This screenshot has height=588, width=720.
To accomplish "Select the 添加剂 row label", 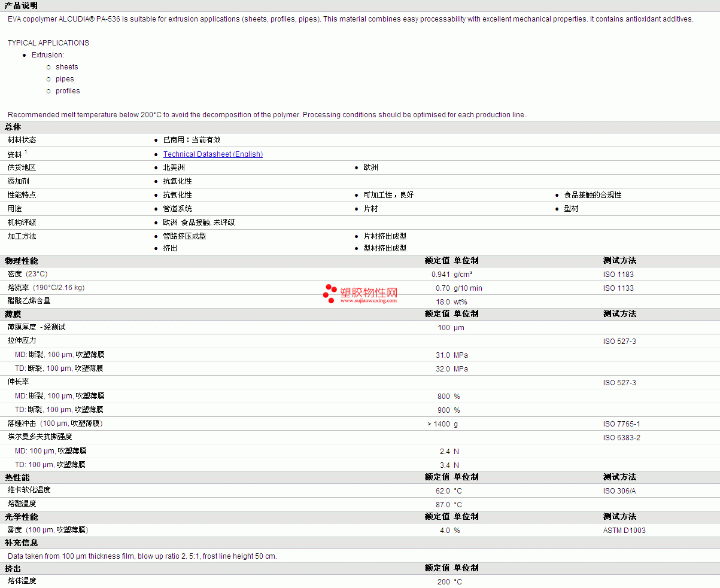I will [x=19, y=181].
